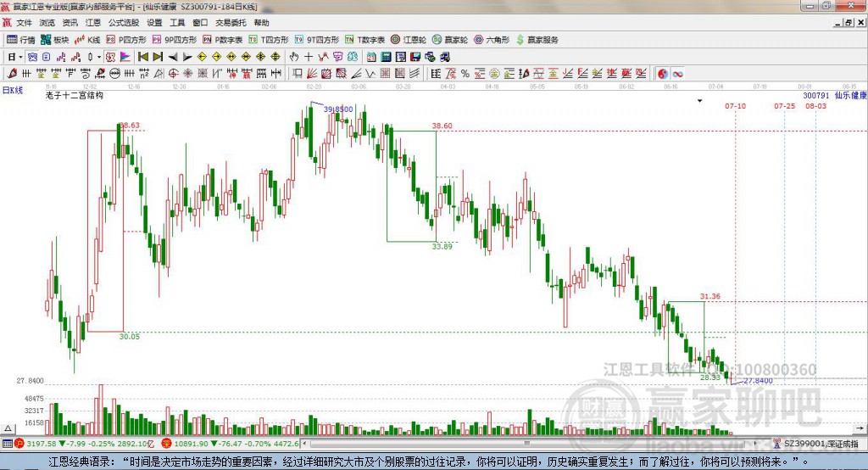868x470 pixels.
Task: Select the crosshair cursor tool
Action: pyautogui.click(x=309, y=57)
